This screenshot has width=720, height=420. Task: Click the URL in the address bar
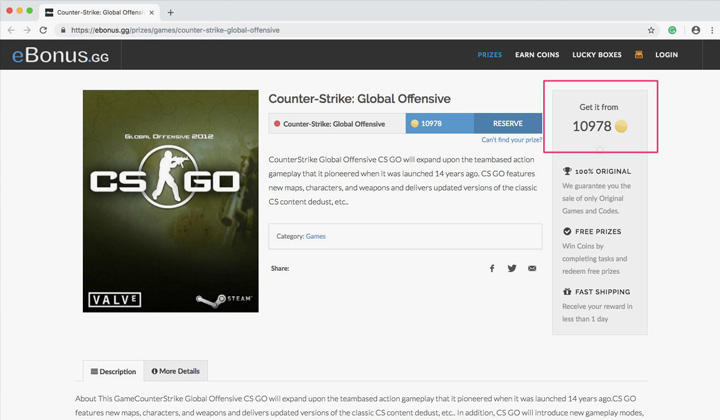tap(175, 30)
